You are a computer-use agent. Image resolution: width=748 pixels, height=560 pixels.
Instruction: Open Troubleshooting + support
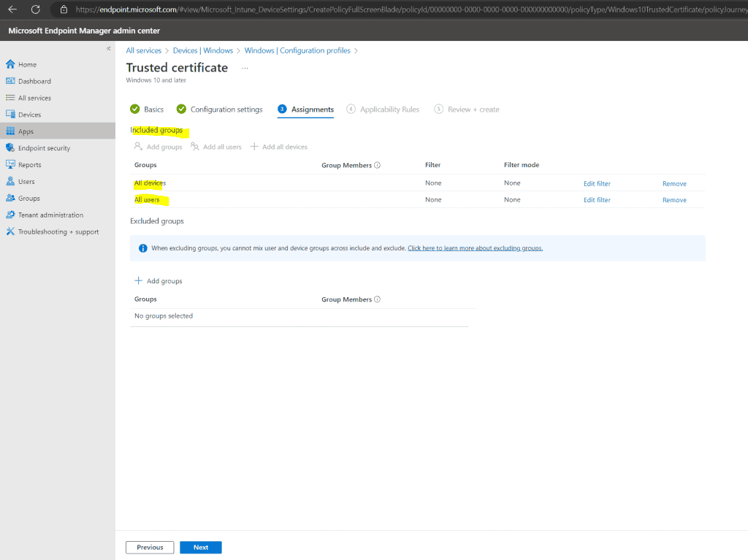[52, 231]
